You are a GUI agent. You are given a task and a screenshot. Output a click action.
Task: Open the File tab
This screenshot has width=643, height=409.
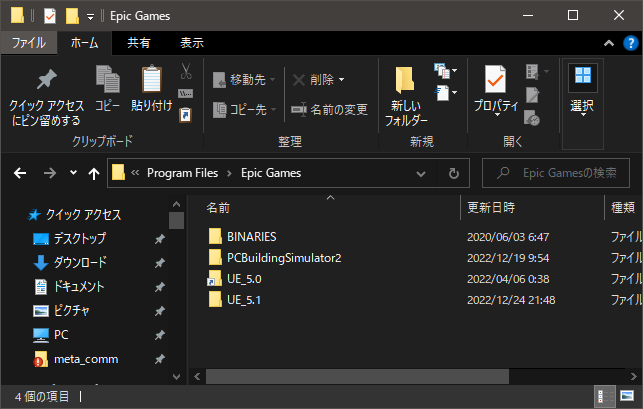tap(29, 43)
